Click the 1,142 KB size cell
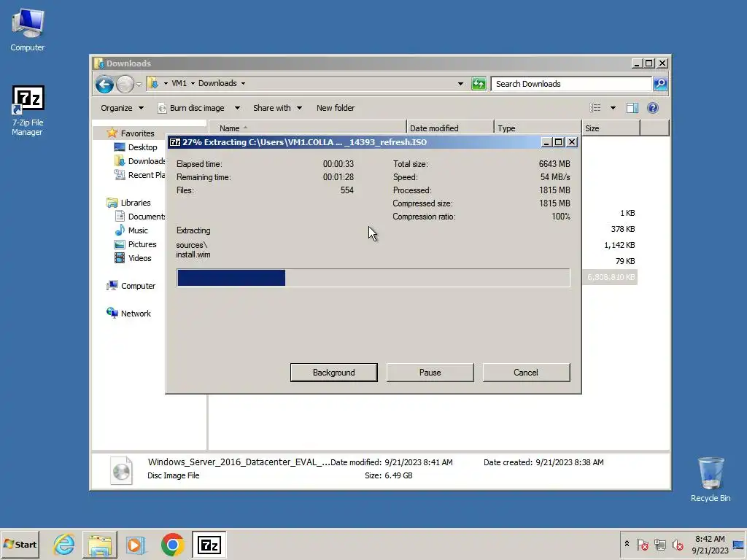Screen dimensions: 747x560 [x=619, y=245]
